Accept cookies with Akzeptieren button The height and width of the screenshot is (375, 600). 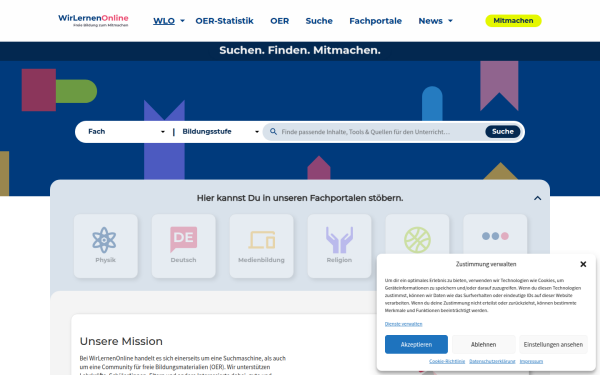(416, 344)
